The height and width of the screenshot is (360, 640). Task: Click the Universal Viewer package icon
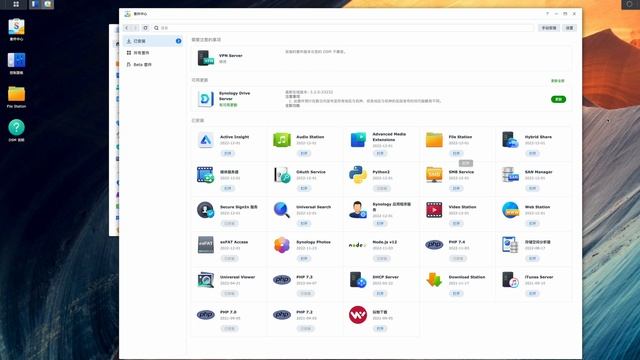click(206, 280)
